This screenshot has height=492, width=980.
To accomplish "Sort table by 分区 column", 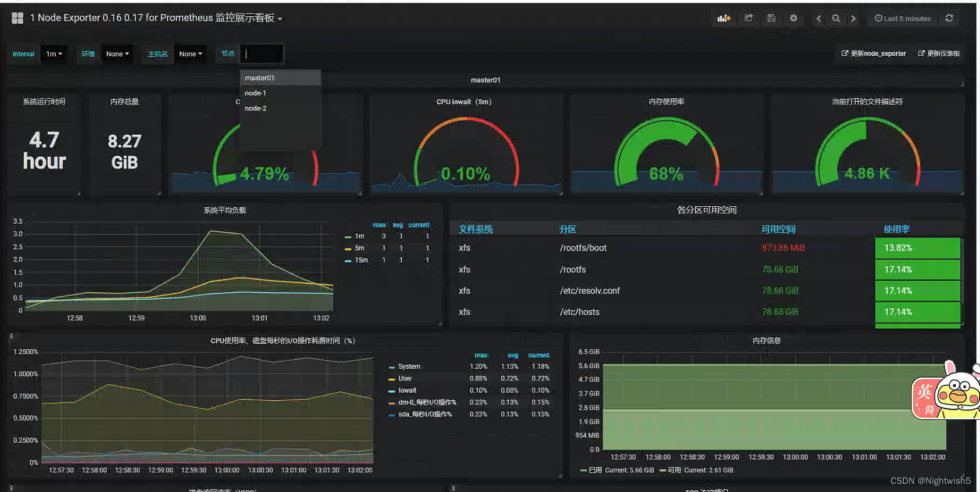I will (x=568, y=229).
